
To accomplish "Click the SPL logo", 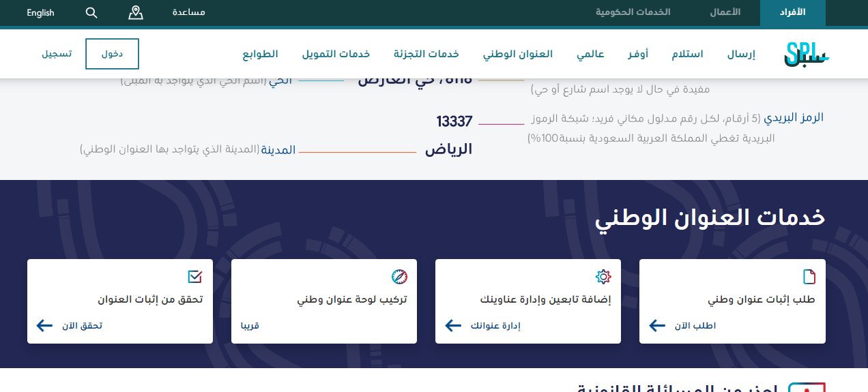I will pos(807,54).
